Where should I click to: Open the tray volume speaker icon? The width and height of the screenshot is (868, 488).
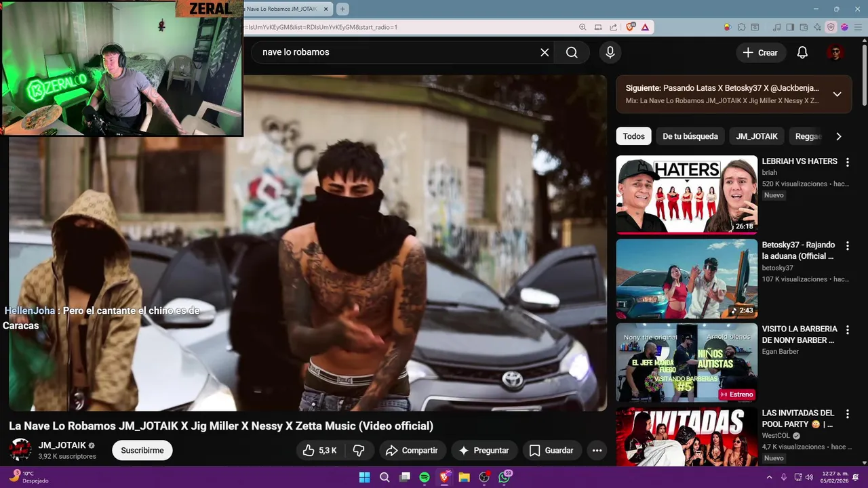coord(810,477)
